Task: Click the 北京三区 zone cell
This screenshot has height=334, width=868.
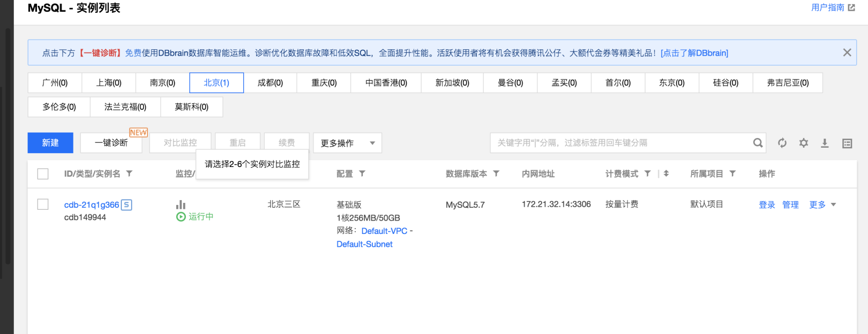Action: pyautogui.click(x=284, y=204)
